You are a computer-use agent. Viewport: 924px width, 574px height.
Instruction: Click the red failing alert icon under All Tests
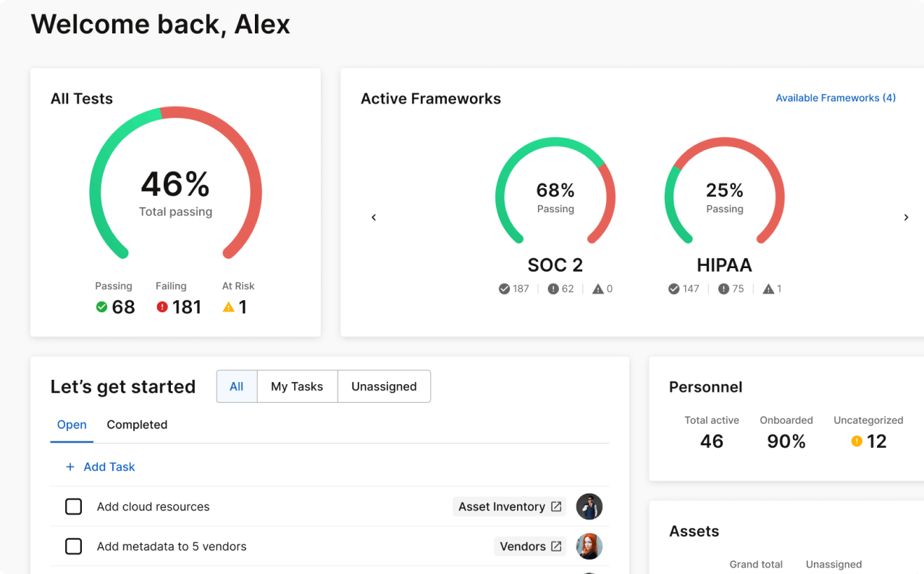click(x=162, y=307)
